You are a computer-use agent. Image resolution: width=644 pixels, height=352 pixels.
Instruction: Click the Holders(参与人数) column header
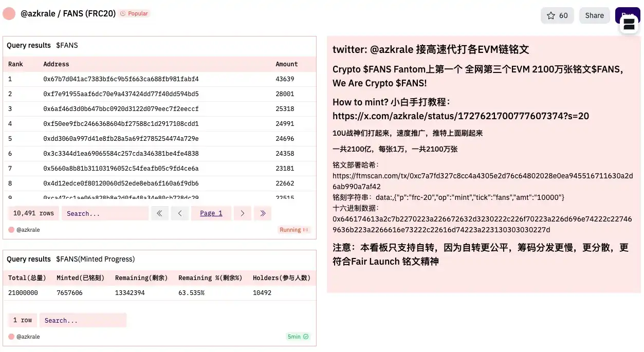click(281, 278)
